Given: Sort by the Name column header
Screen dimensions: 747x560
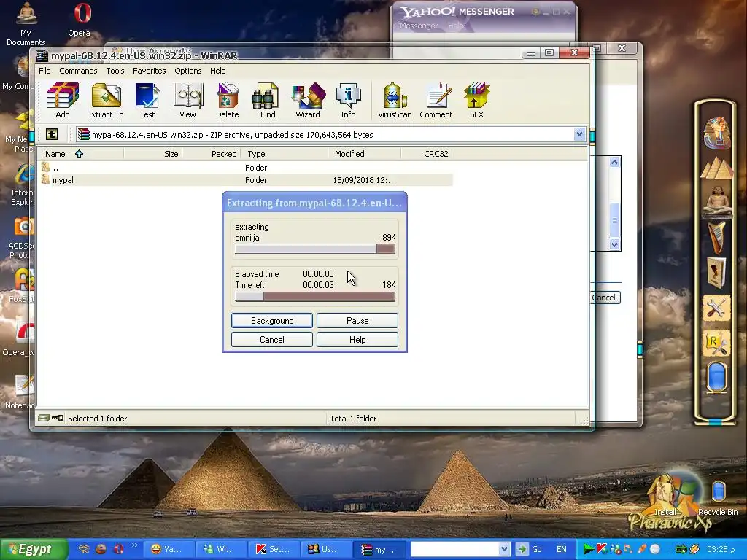Looking at the screenshot, I should [81, 154].
